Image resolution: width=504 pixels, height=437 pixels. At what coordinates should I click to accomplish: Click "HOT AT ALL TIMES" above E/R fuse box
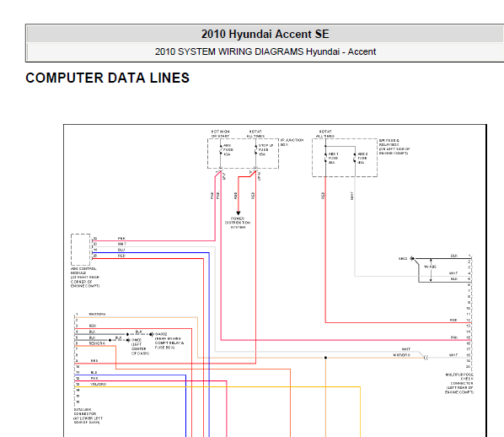(325, 134)
